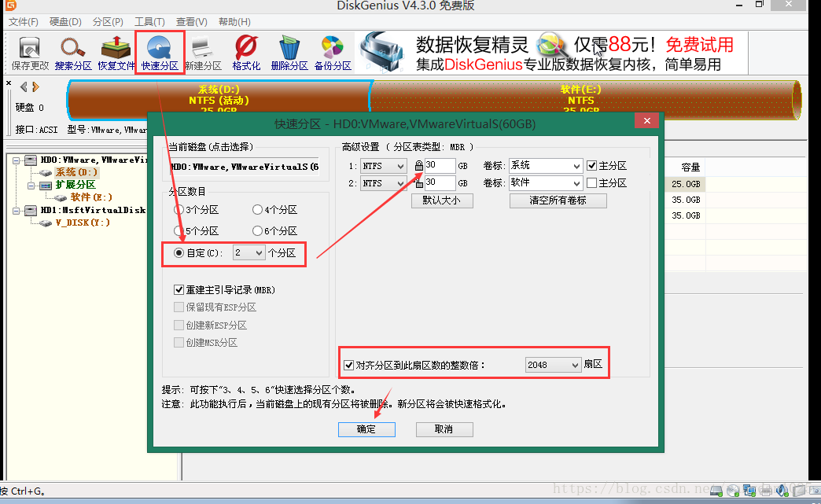Click Clear All Labels (清空所有卷标) button
Viewport: 821px width, 504px height.
point(558,200)
